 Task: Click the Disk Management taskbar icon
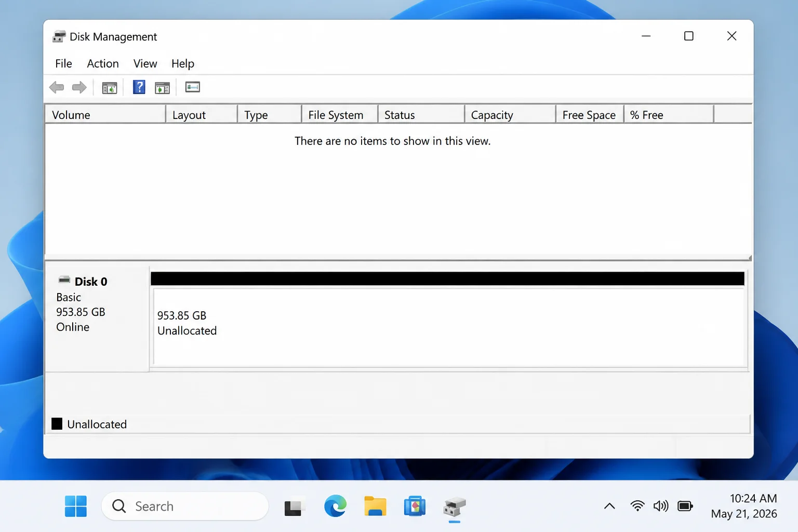[455, 507]
